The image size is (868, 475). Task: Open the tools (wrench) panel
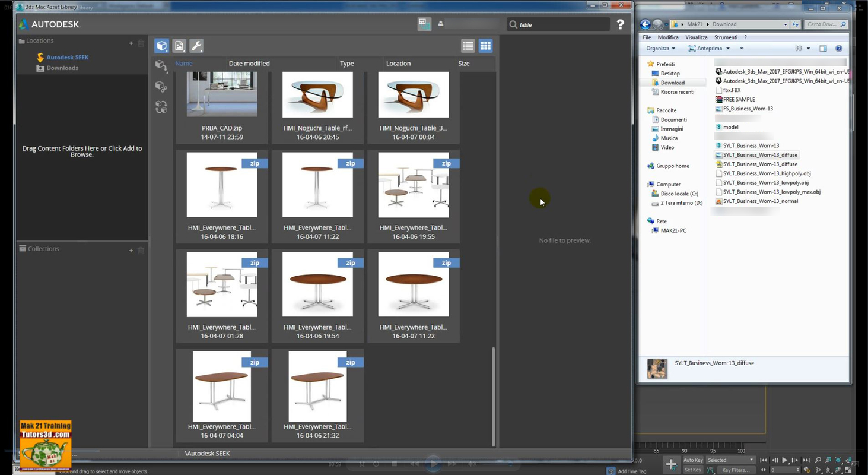point(196,45)
